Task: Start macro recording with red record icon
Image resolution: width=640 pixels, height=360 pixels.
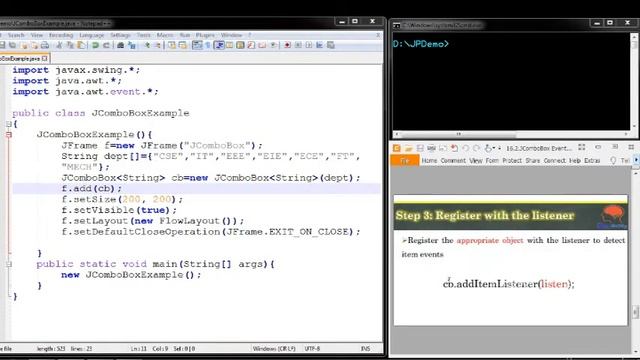Action: [288, 45]
